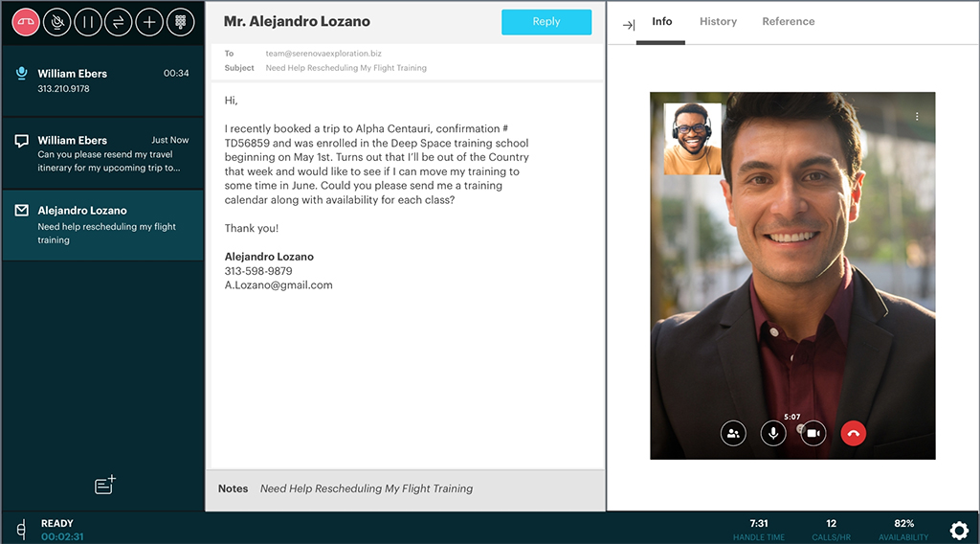Switch to the History tab
980x544 pixels.
[x=718, y=22]
